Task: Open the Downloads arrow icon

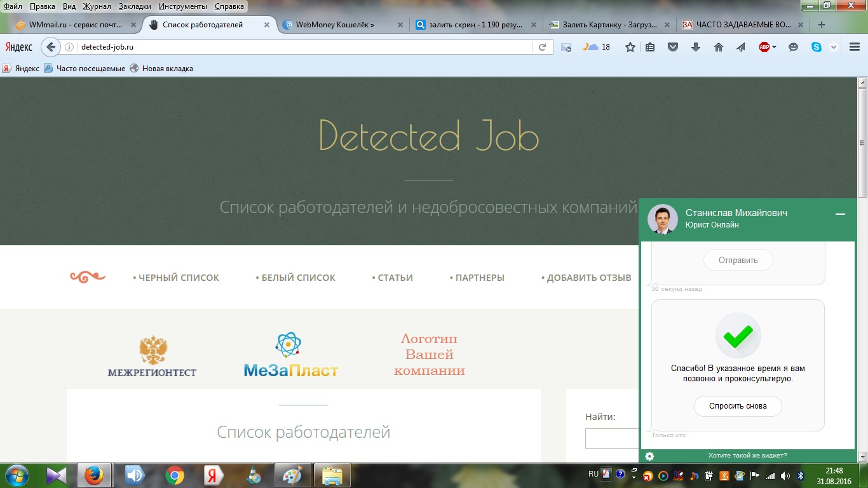Action: pos(696,47)
